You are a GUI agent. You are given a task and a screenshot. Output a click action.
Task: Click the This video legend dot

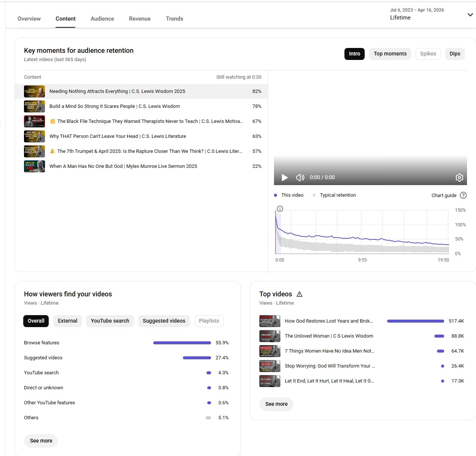pos(275,195)
